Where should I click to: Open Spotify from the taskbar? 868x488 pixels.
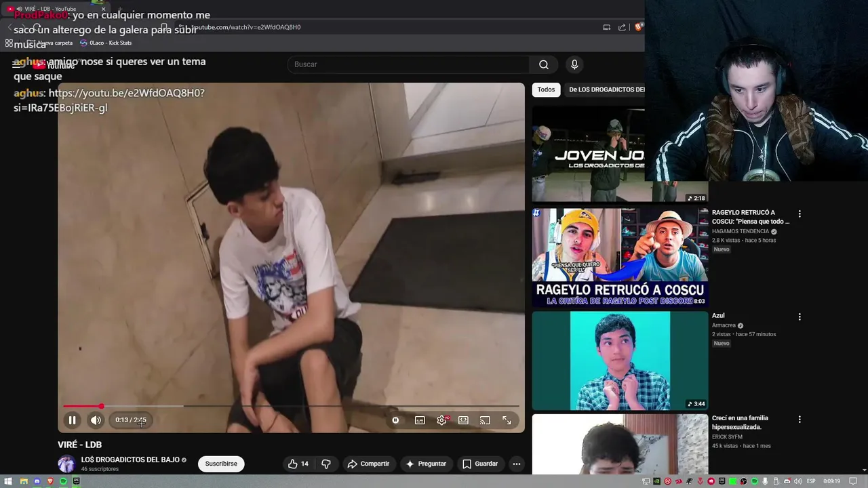pyautogui.click(x=63, y=481)
